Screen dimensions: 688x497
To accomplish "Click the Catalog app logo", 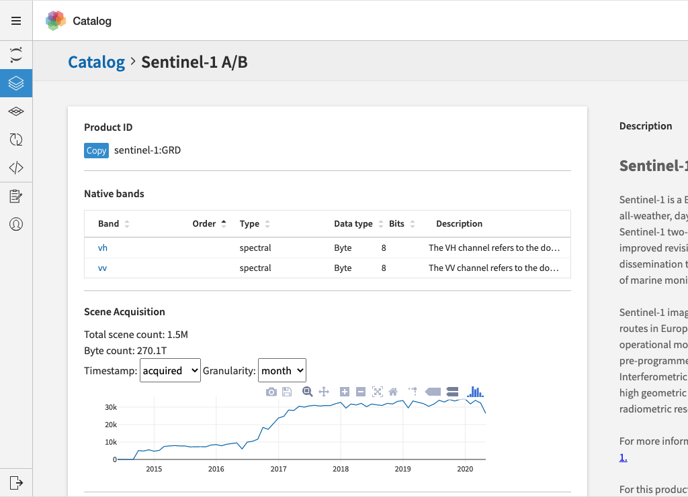I will tap(55, 21).
